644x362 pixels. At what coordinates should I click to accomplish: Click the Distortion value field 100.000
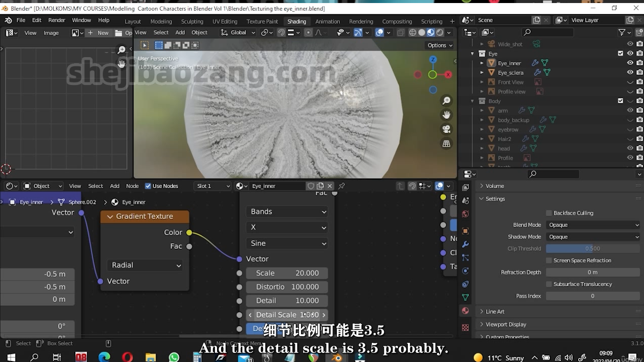point(287,287)
